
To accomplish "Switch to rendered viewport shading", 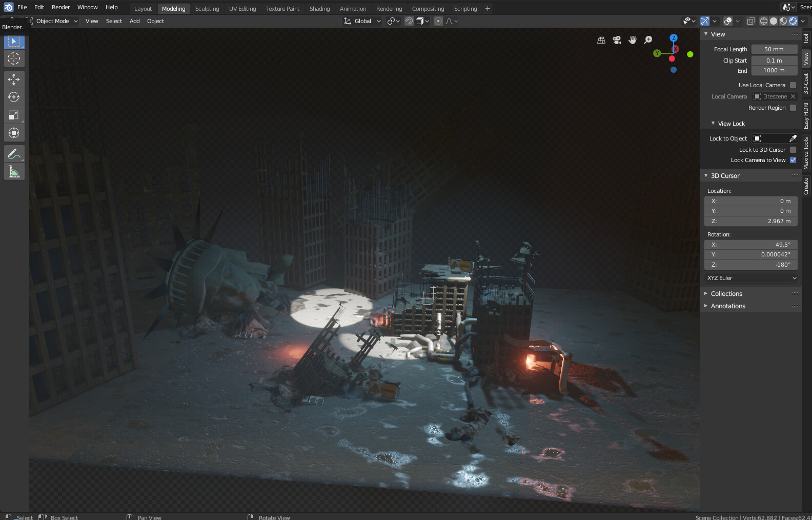I will 793,21.
